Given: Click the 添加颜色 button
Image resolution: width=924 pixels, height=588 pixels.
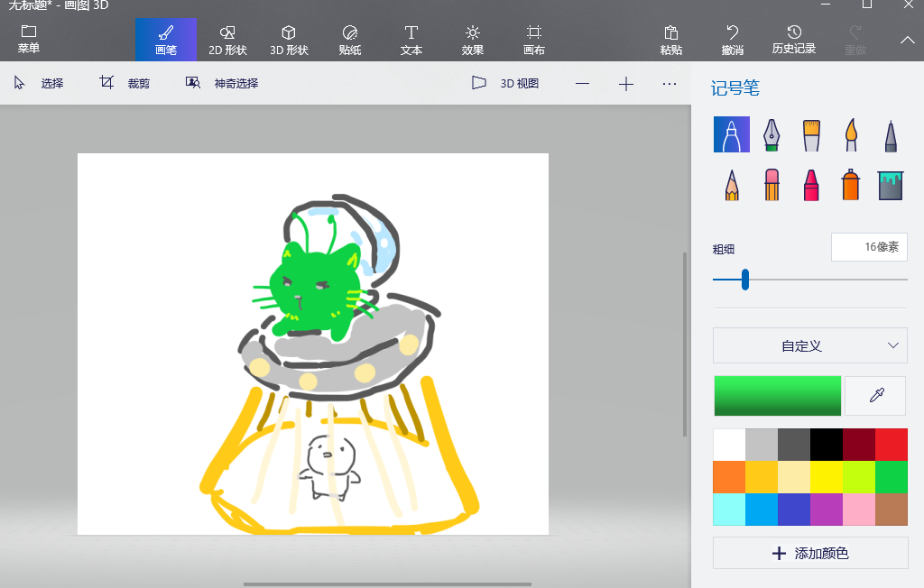Looking at the screenshot, I should tap(809, 553).
